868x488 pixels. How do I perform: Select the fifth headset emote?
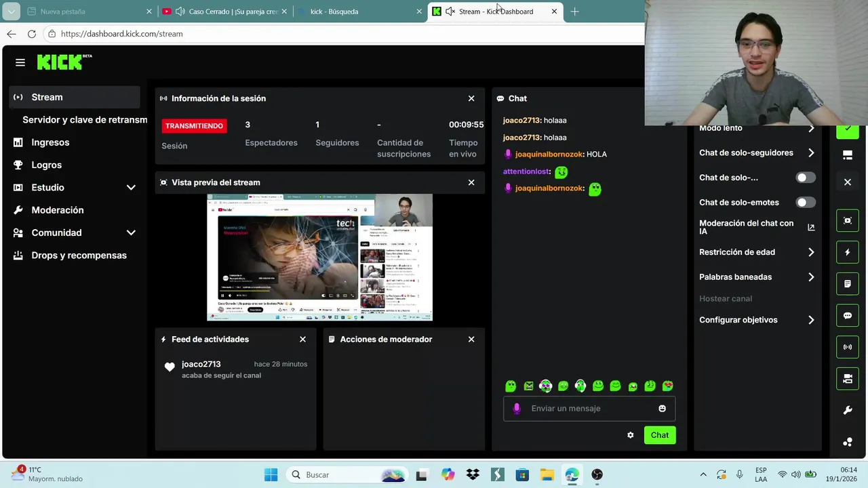pyautogui.click(x=580, y=386)
